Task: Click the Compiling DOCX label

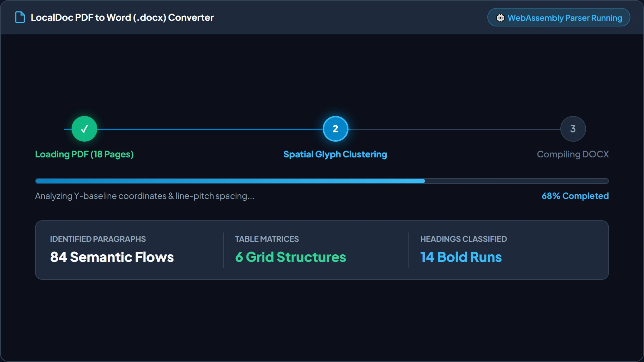Action: coord(573,154)
